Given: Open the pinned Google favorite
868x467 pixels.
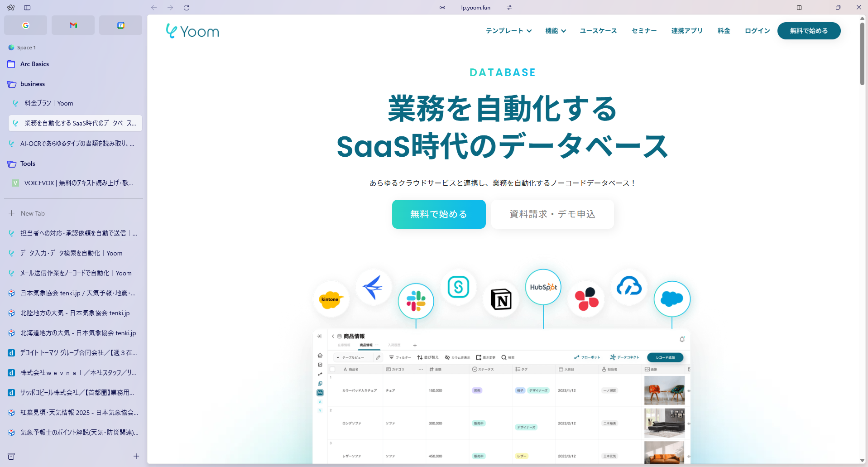Looking at the screenshot, I should click(26, 25).
